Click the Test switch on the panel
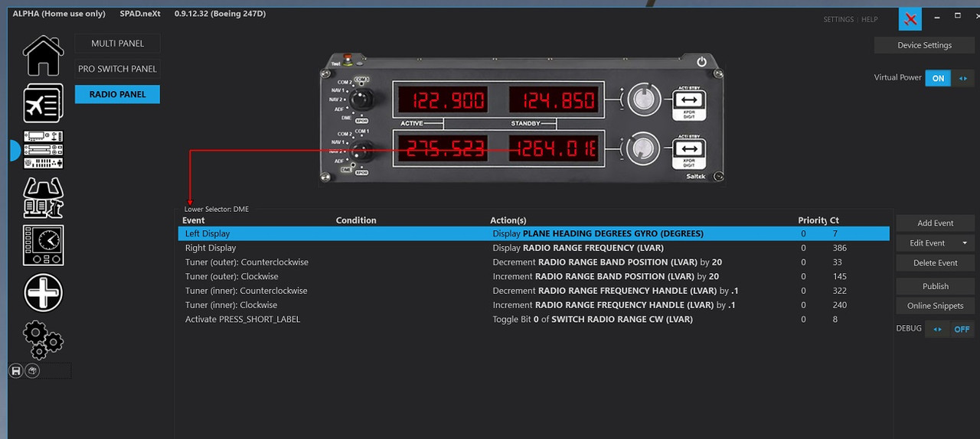This screenshot has height=439, width=980. tap(348, 60)
